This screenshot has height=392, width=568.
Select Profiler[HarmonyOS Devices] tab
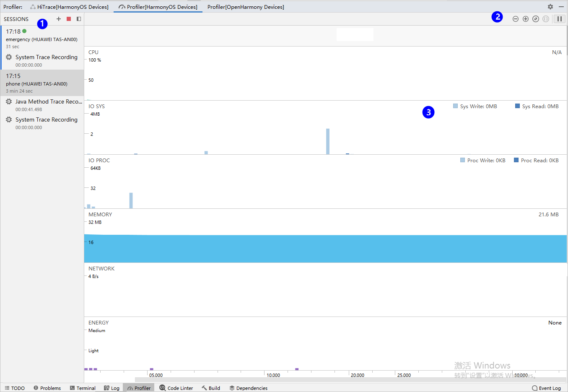[158, 7]
